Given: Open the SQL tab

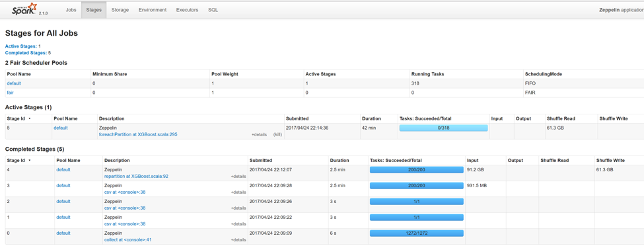Looking at the screenshot, I should 213,10.
